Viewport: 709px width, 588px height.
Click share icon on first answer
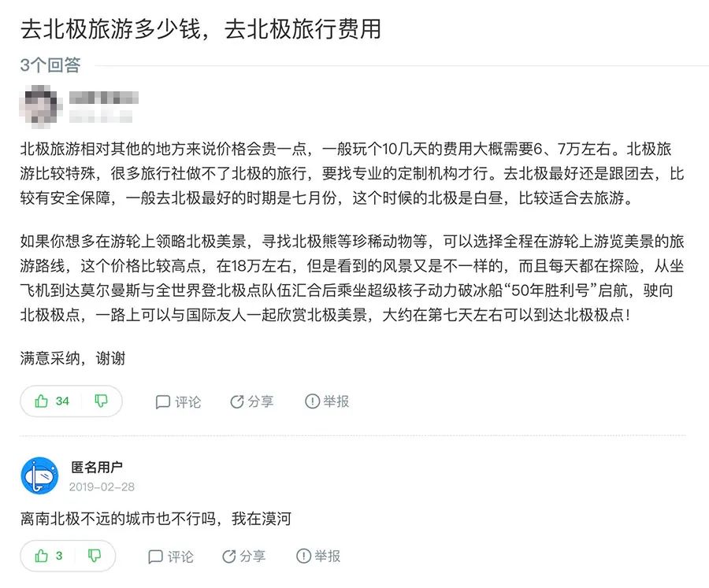pos(237,401)
